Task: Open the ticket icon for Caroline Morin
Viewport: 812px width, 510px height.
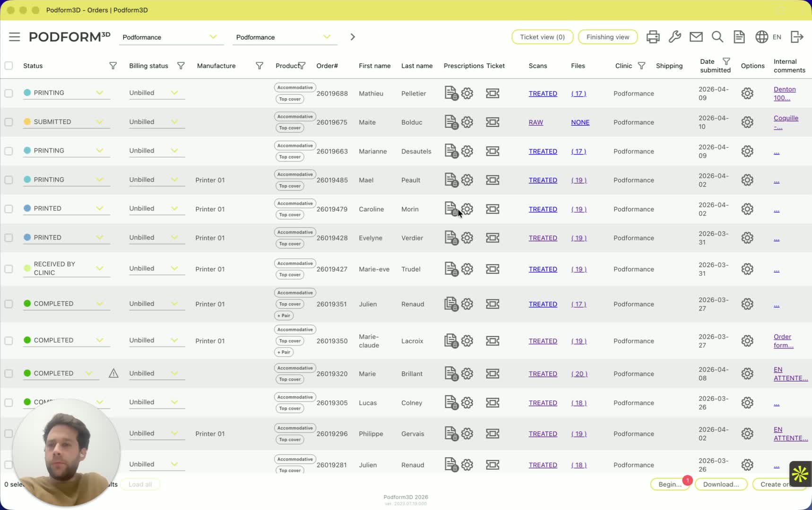Action: (x=492, y=209)
